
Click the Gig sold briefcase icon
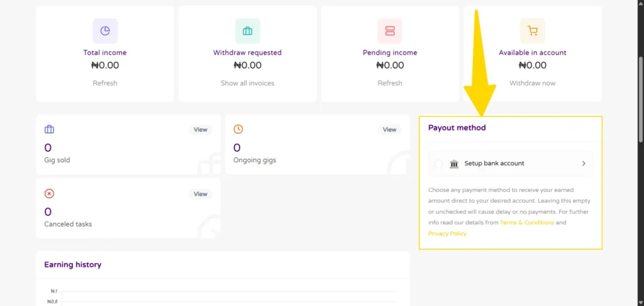tap(49, 129)
